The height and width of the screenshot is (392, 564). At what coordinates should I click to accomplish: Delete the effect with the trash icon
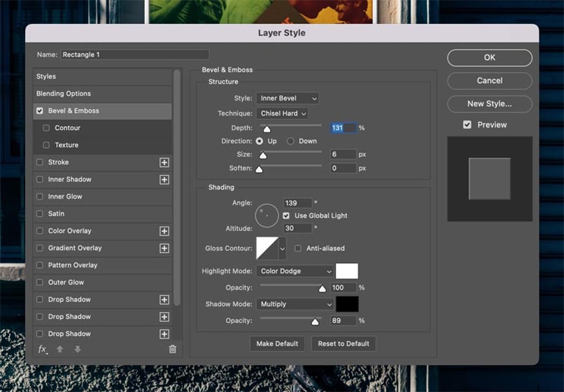[x=173, y=349]
